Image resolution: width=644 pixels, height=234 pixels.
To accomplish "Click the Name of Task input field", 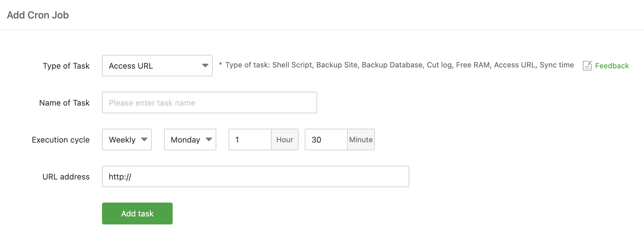I will pos(209,103).
